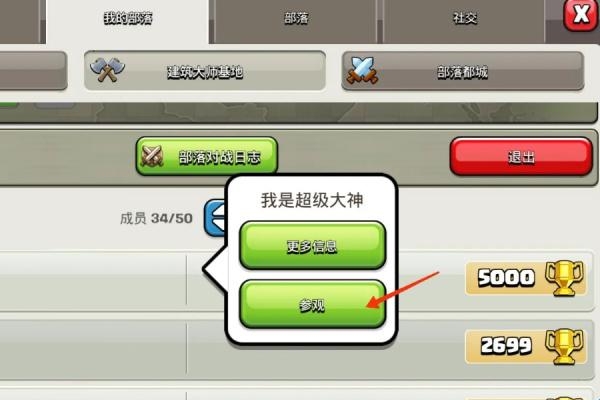Select the 部落都城 view button
This screenshot has width=600, height=400.
[x=463, y=71]
